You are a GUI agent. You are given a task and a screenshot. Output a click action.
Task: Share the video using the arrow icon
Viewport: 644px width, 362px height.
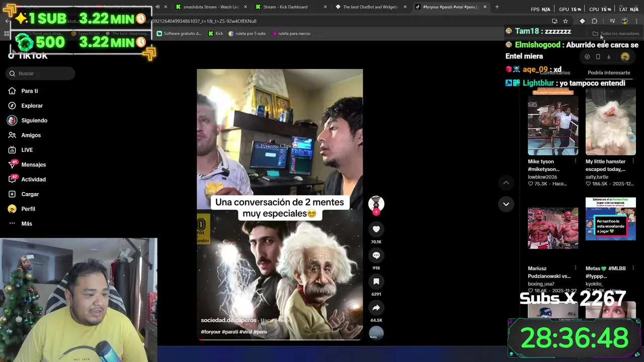[376, 308]
